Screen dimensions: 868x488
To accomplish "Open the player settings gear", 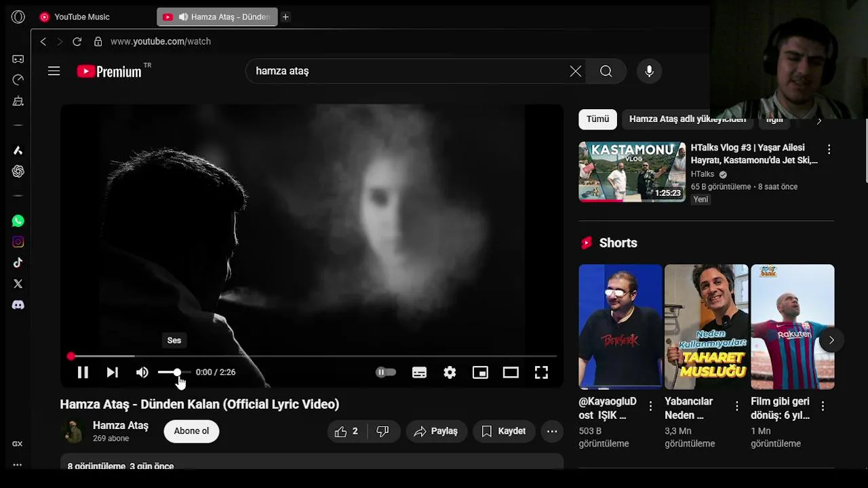I will (450, 372).
